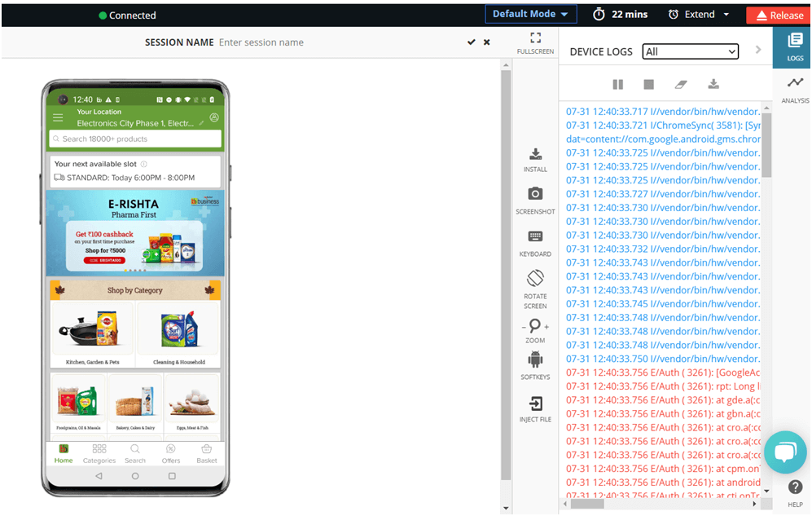Open Cleaning & Household category
This screenshot has width=812, height=516.
178,335
